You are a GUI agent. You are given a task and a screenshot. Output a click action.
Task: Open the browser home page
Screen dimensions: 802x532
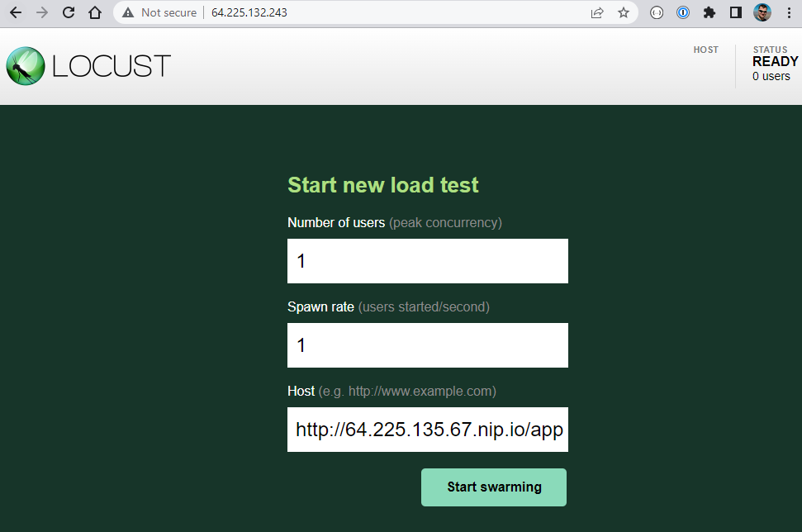94,12
